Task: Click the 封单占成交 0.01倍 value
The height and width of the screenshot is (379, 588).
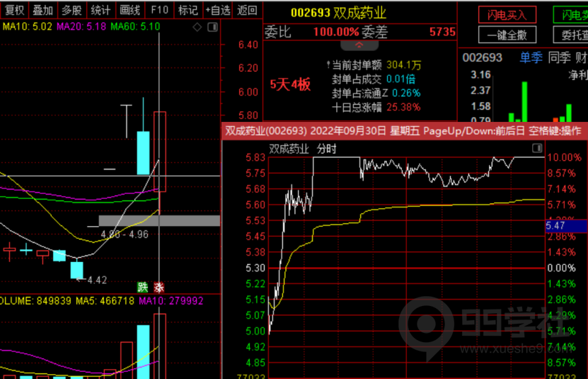Action: 400,79
